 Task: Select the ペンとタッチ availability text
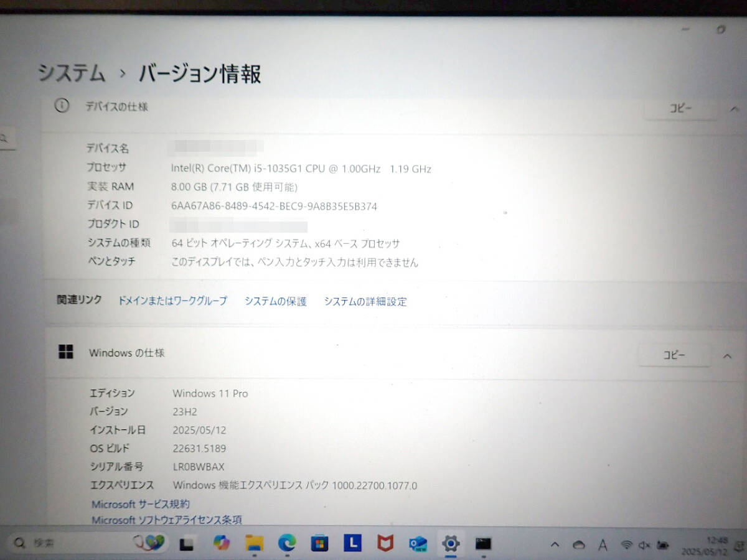tap(295, 263)
